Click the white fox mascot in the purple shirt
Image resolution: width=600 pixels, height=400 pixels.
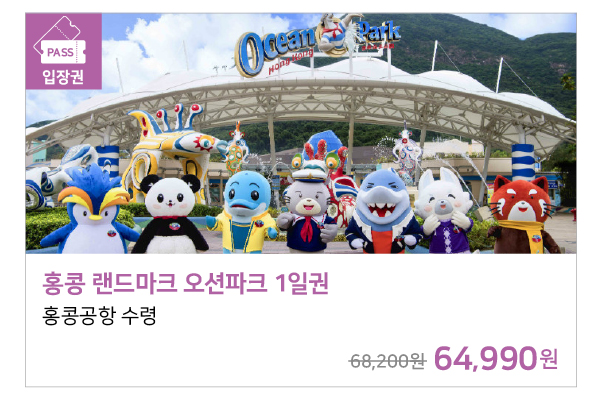[444, 212]
